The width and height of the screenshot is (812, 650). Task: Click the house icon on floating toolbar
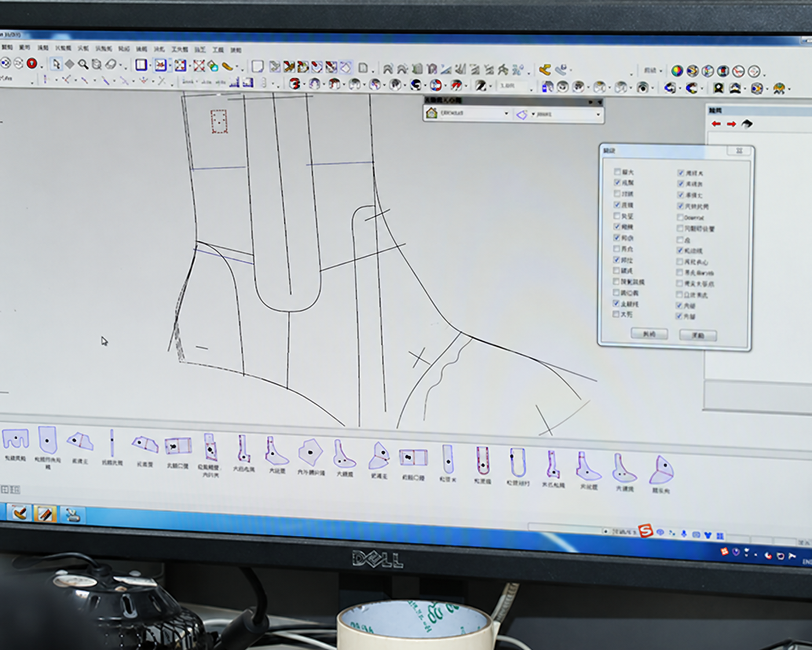coord(431,113)
